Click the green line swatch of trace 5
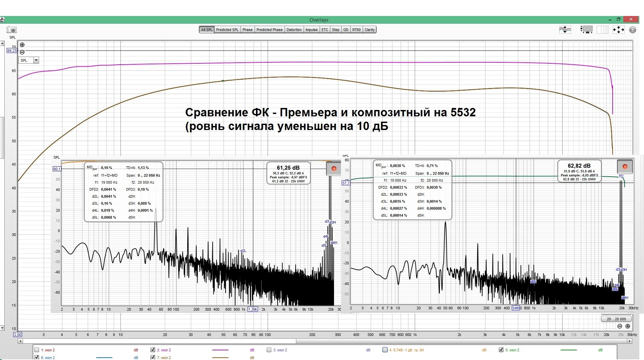644x360 pixels. click(x=569, y=350)
